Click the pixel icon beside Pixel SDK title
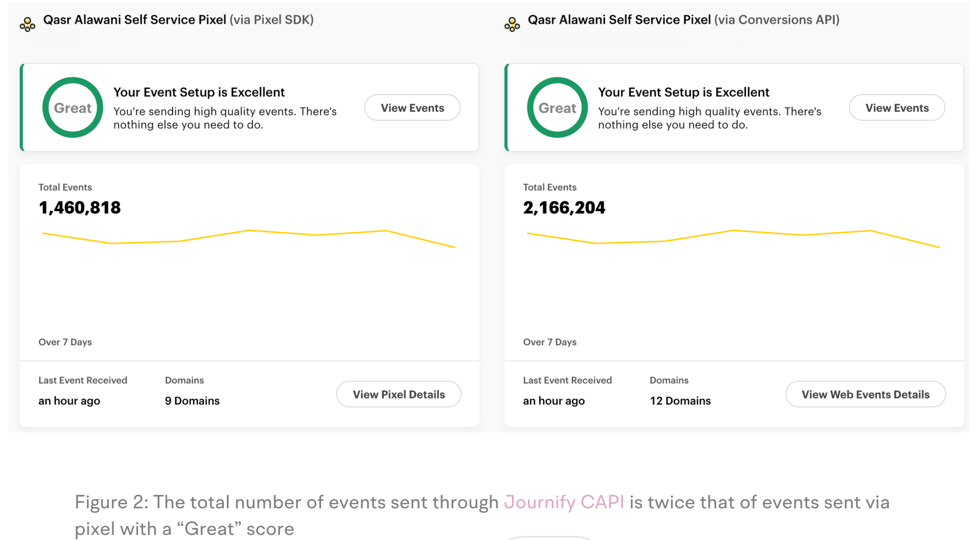The image size is (980, 540). point(27,25)
